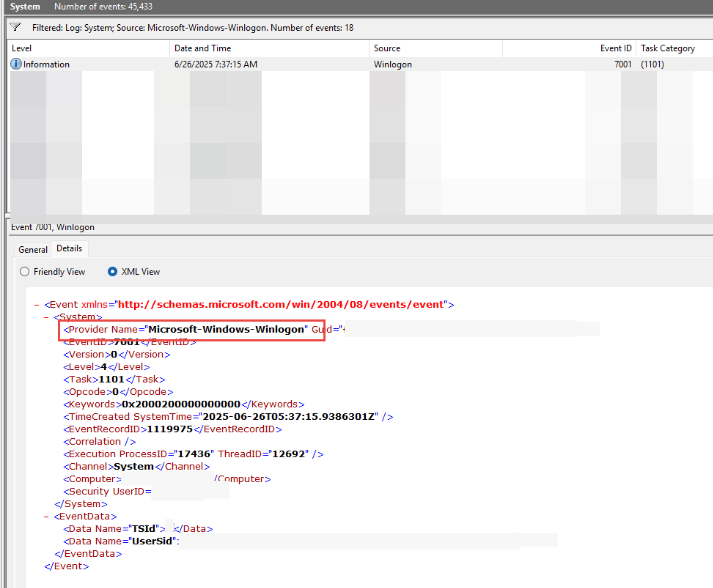Click the filter funnel icon
This screenshot has width=713, height=588.
point(15,27)
